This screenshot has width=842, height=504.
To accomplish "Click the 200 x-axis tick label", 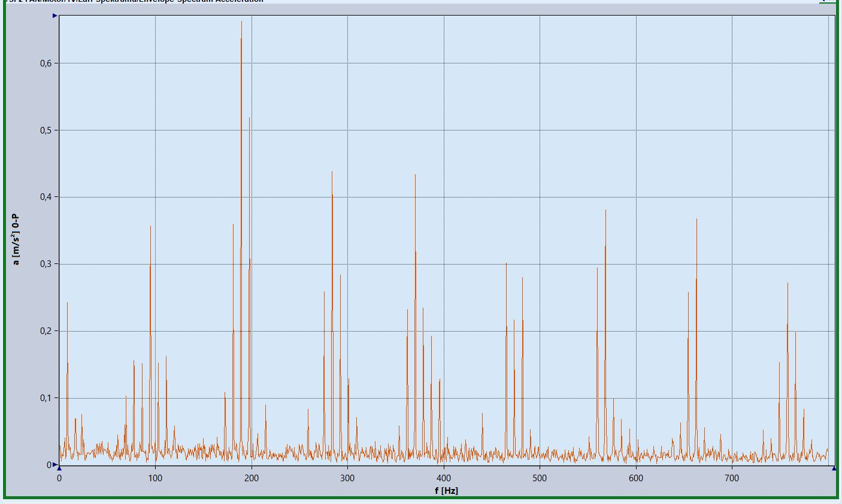I will 252,478.
